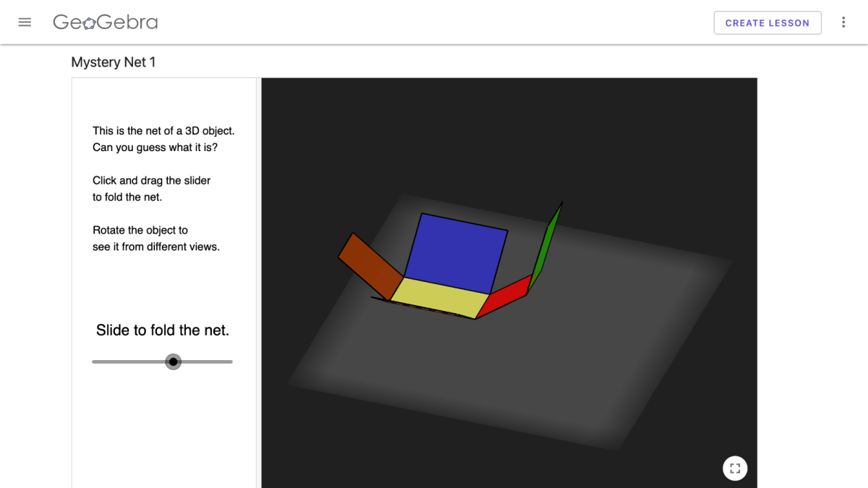Click the 'Slide to fold the net' label
868x488 pixels.
click(162, 330)
